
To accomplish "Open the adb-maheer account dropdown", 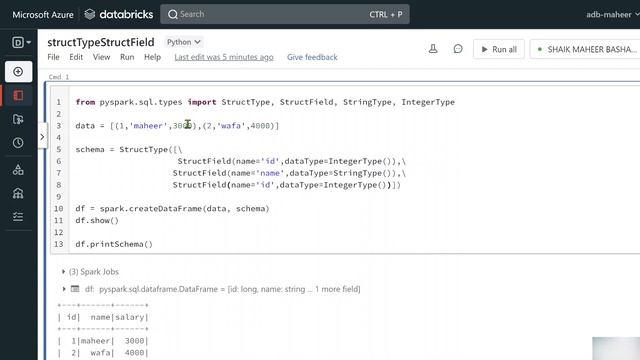I will click(612, 15).
